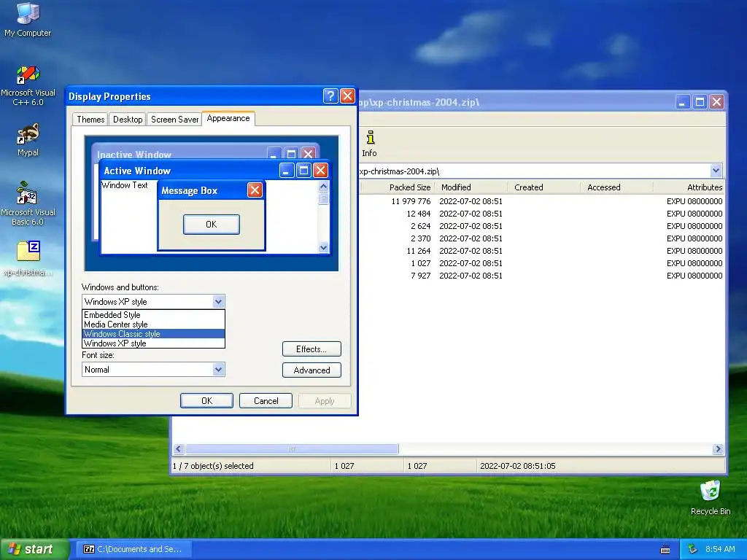The width and height of the screenshot is (747, 560).
Task: Select row with packed size 2 370
Action: 542,238
